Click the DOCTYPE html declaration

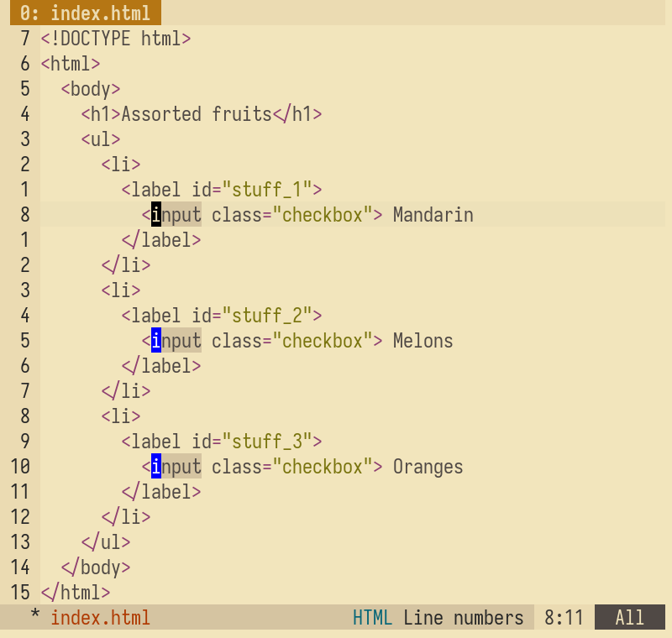click(116, 39)
